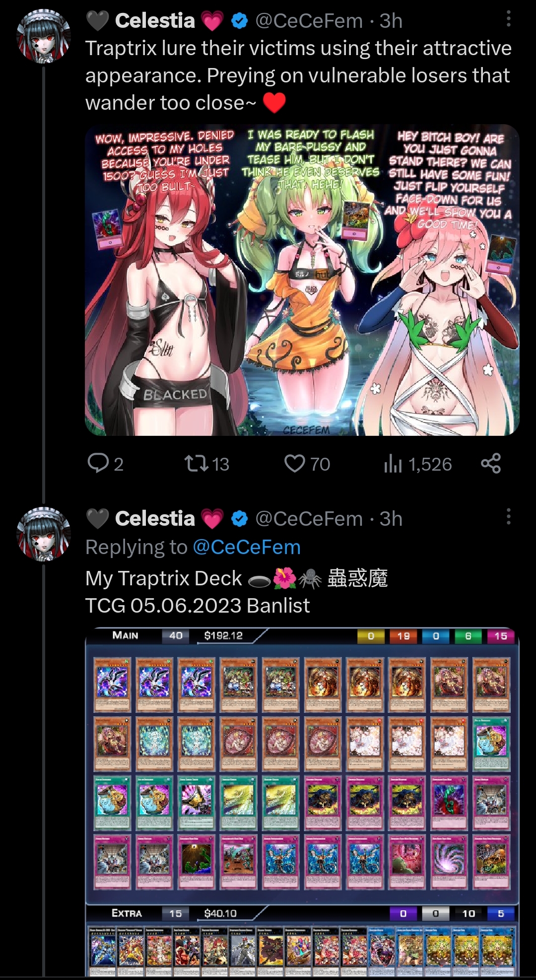
Task: Click the verified badge on reply tweet
Action: [240, 519]
